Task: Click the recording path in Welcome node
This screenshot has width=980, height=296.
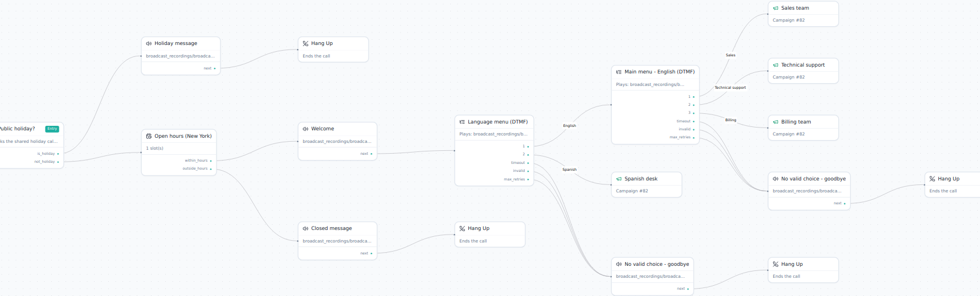Action: (337, 142)
